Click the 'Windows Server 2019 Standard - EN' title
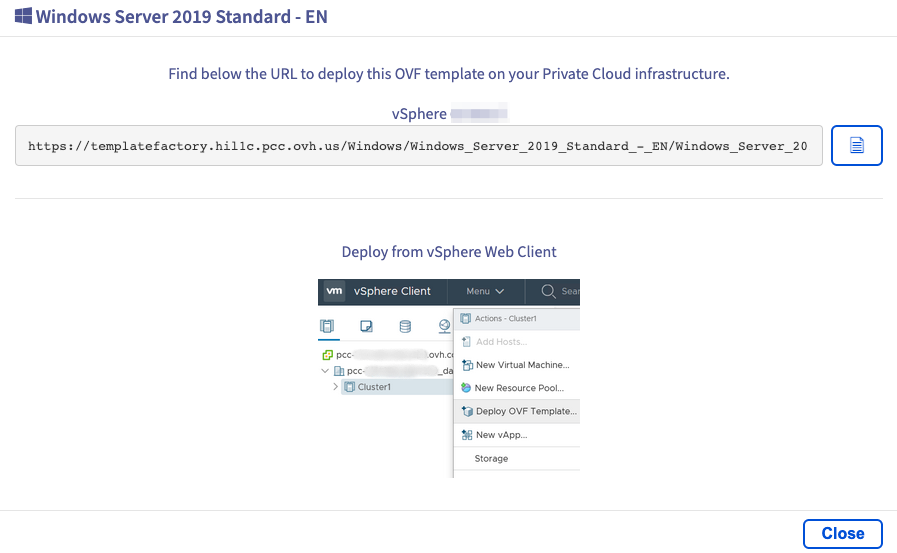Screen dimensions: 897x553 click(182, 17)
